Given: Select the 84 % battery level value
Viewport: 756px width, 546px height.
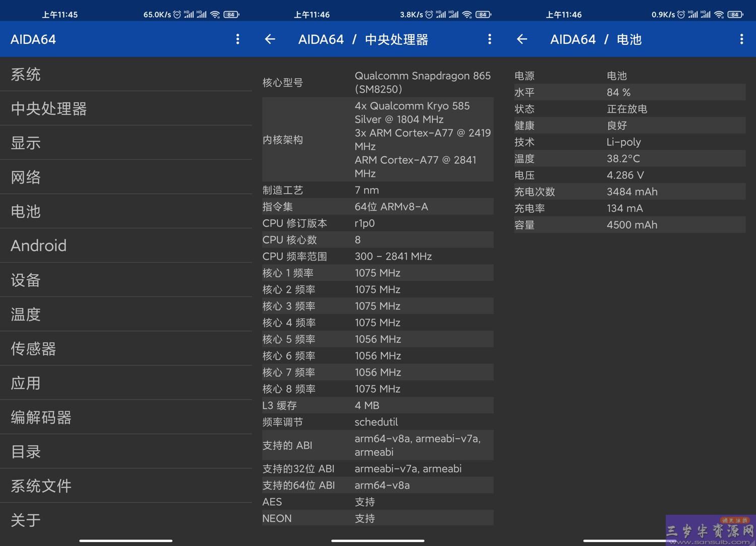Looking at the screenshot, I should (618, 92).
